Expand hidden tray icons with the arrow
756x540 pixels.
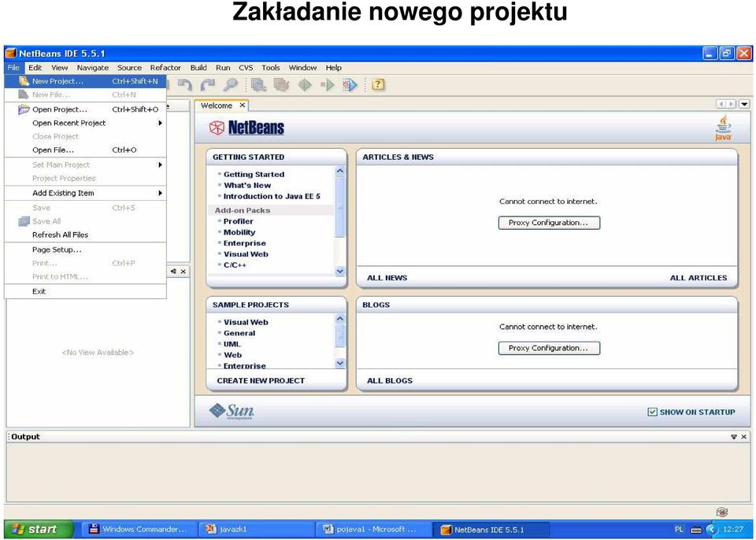[710, 530]
